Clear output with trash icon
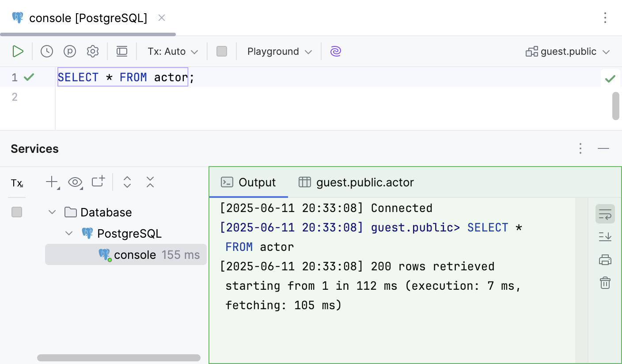The width and height of the screenshot is (622, 364). [x=605, y=283]
